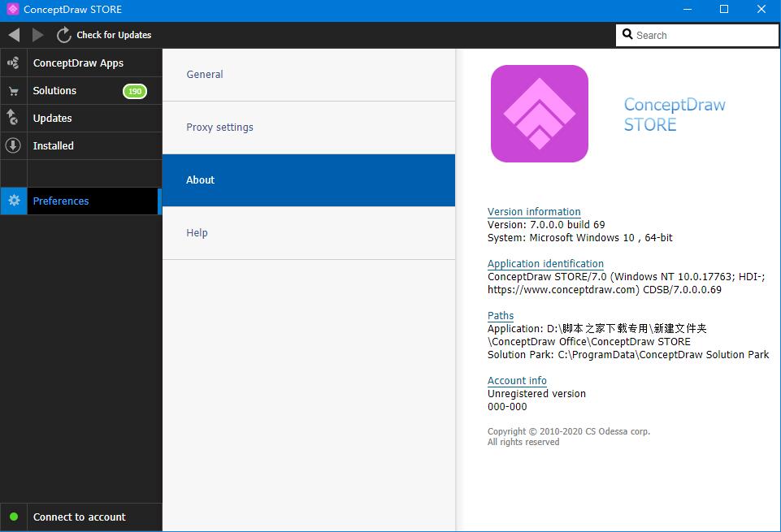Image resolution: width=781 pixels, height=532 pixels.
Task: Click the Application identification heading
Action: [545, 263]
